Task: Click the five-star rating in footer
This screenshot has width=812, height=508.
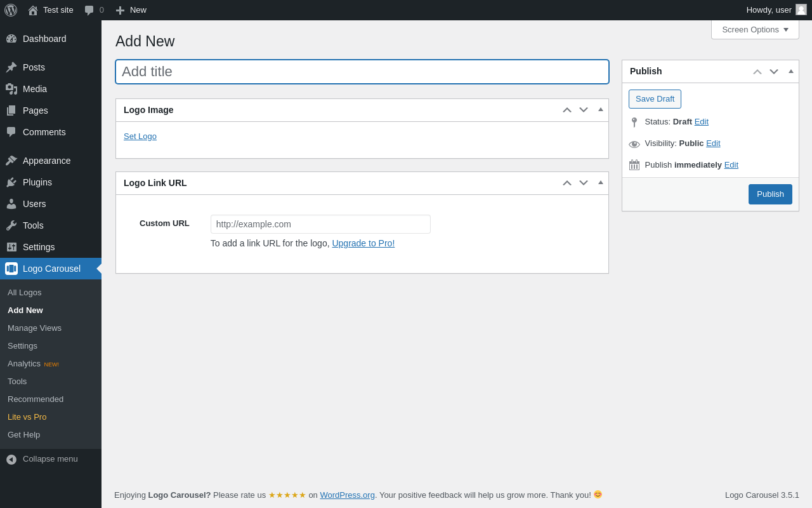Action: coord(287,495)
